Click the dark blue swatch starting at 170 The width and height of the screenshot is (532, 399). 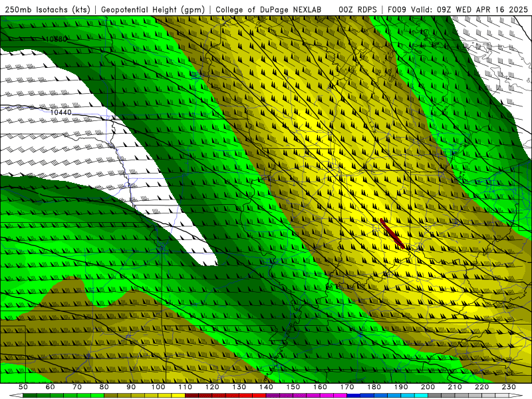pos(354,396)
